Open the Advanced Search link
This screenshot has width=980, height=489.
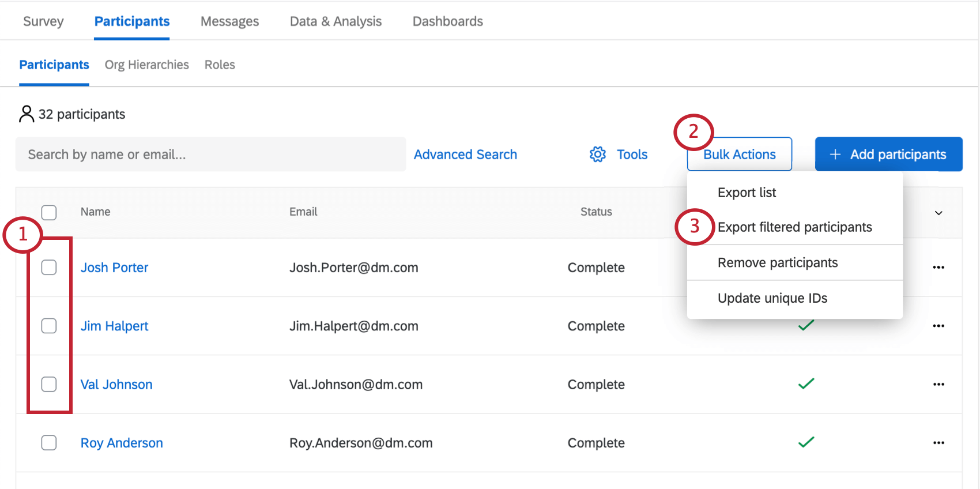click(465, 155)
